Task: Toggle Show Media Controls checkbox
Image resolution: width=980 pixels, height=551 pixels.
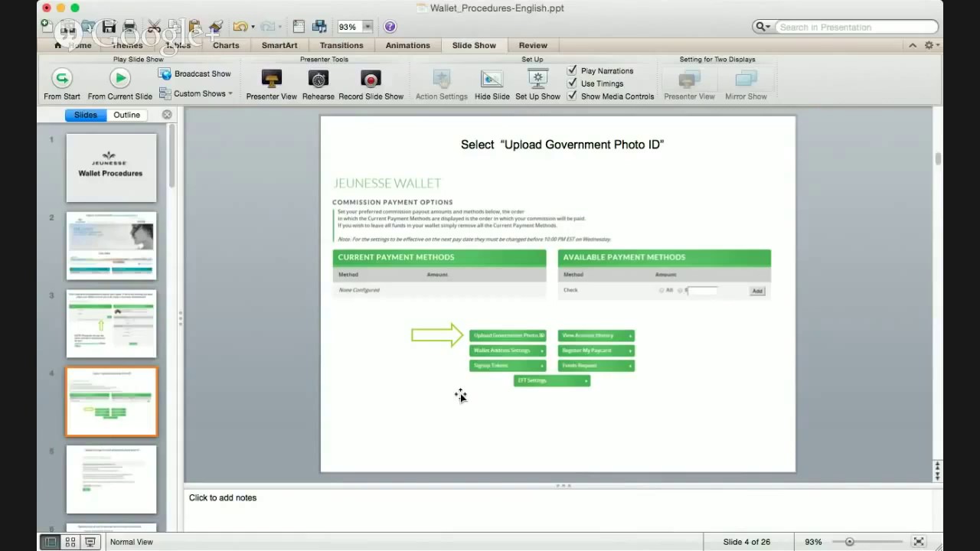Action: point(572,96)
